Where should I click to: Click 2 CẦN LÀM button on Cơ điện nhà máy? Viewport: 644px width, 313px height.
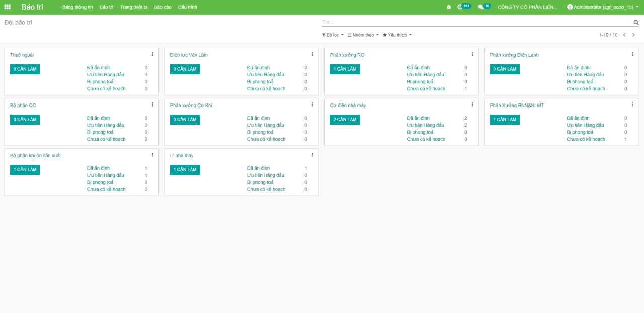tap(345, 120)
